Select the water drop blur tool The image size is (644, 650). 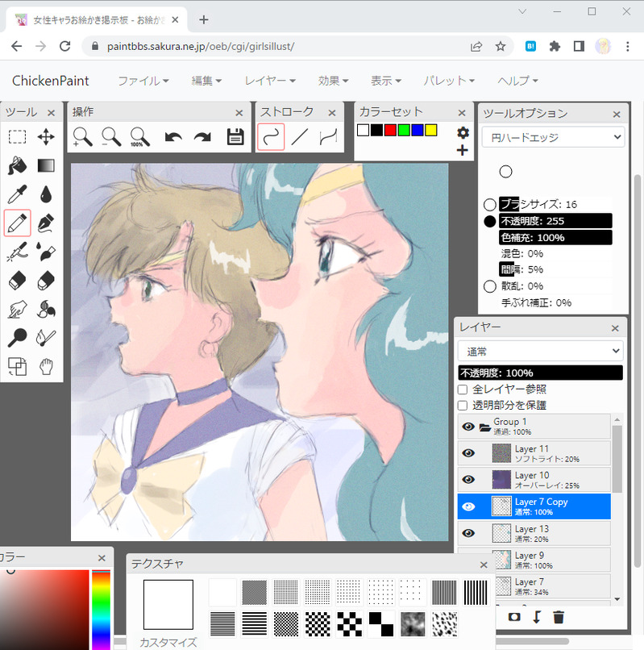tap(46, 194)
